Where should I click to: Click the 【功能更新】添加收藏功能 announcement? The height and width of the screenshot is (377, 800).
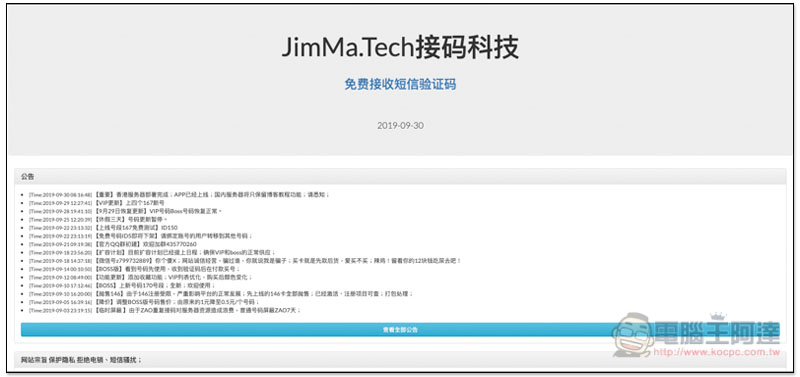coord(140,277)
